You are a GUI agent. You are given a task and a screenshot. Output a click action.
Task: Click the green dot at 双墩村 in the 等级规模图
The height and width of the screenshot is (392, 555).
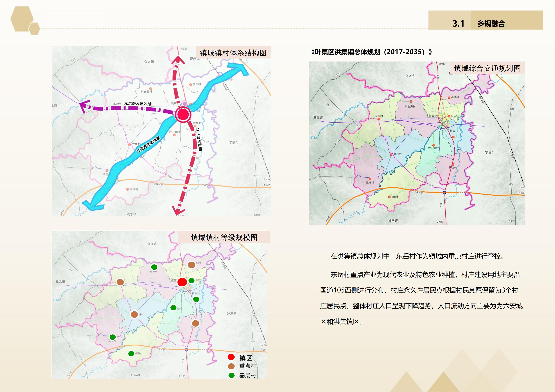pyautogui.click(x=113, y=337)
